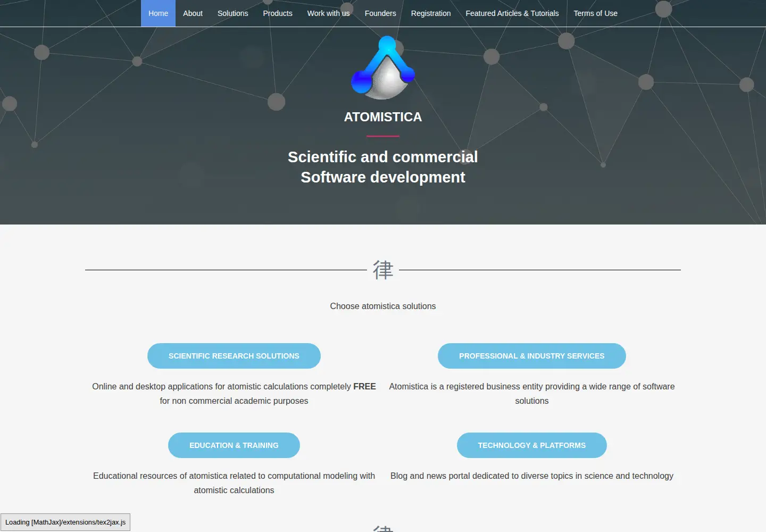Viewport: 766px width, 532px height.
Task: Open the Work with us page
Action: pos(328,13)
